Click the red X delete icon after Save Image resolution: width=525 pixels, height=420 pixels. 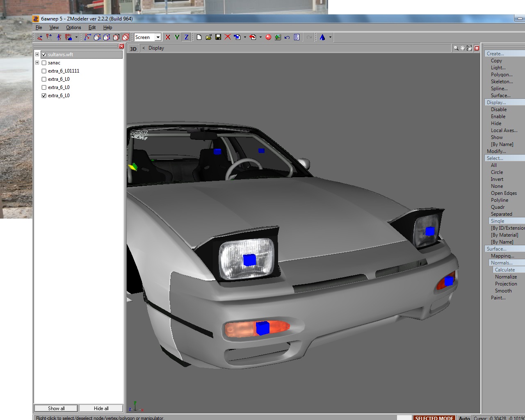[x=228, y=37]
